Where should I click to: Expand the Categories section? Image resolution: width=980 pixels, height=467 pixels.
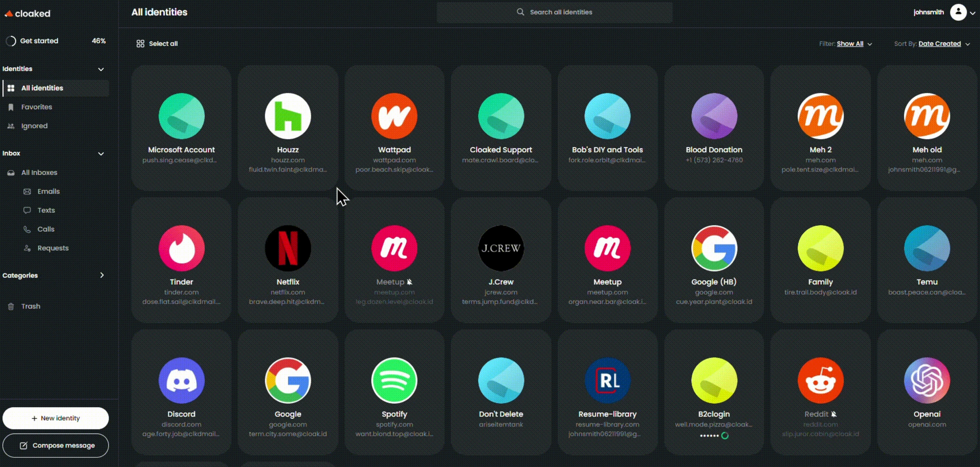click(102, 275)
